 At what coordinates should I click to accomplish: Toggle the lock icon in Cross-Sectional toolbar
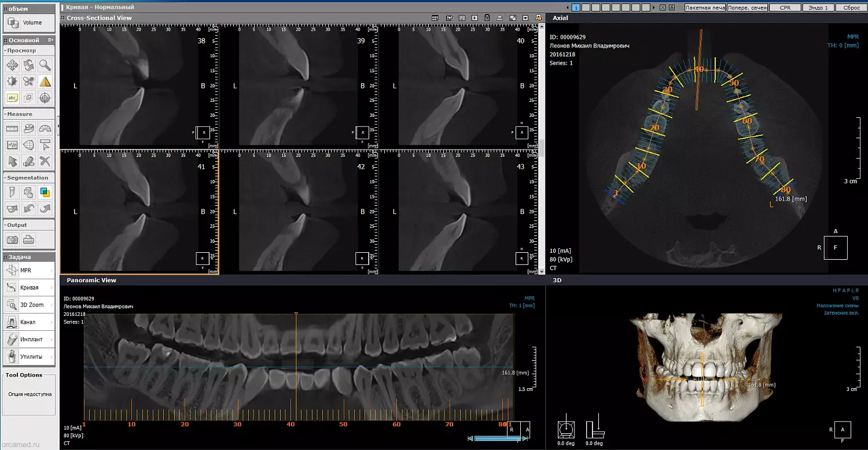coord(487,18)
